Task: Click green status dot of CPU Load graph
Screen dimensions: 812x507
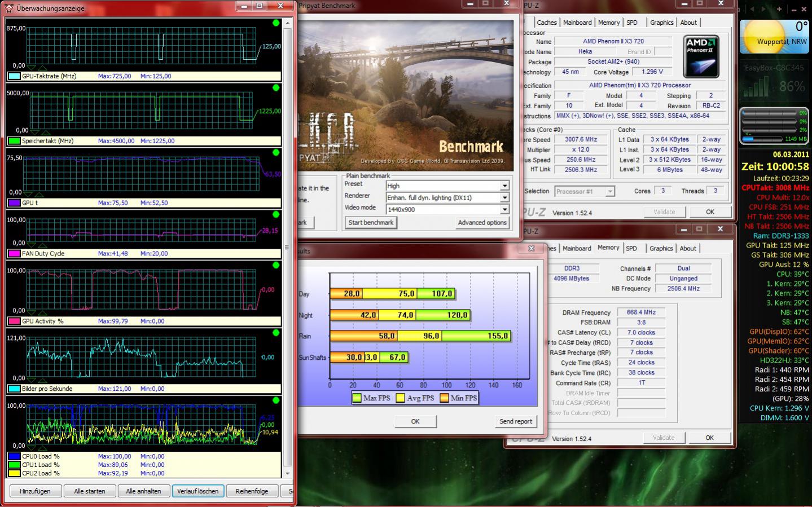Action: click(276, 400)
